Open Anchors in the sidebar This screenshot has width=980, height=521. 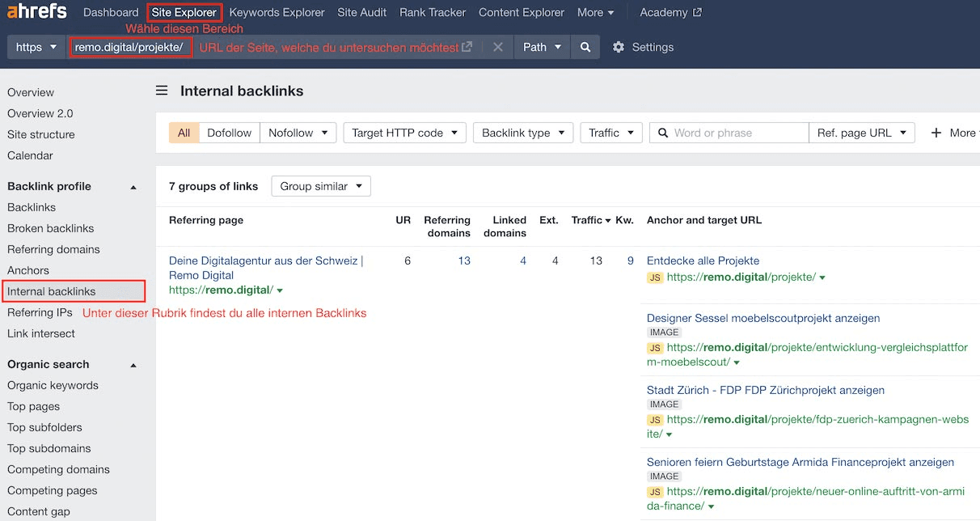tap(28, 270)
